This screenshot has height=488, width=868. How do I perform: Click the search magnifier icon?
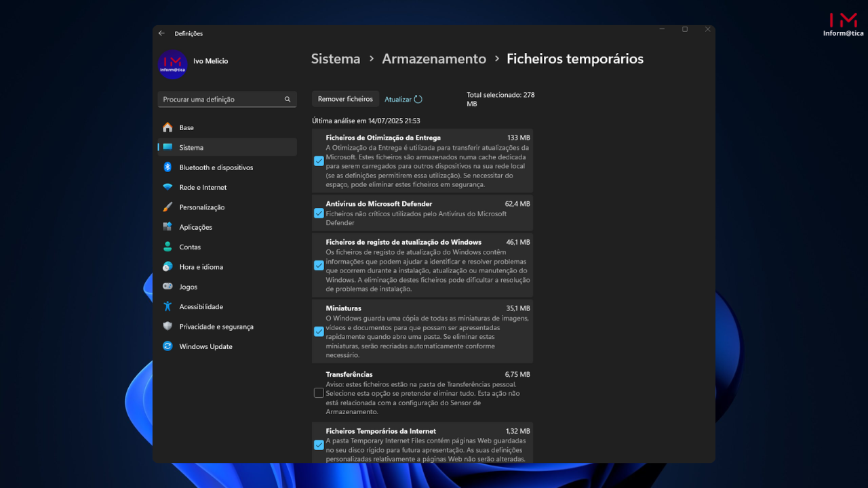coord(288,99)
